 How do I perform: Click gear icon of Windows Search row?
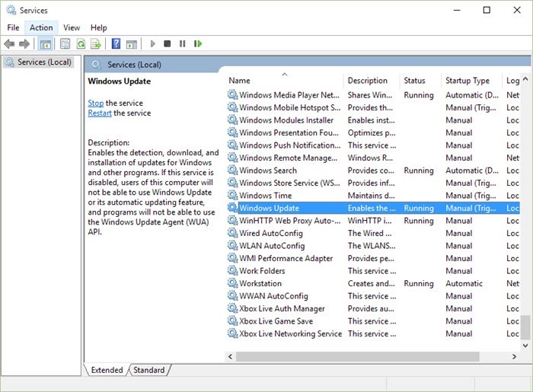[232, 170]
